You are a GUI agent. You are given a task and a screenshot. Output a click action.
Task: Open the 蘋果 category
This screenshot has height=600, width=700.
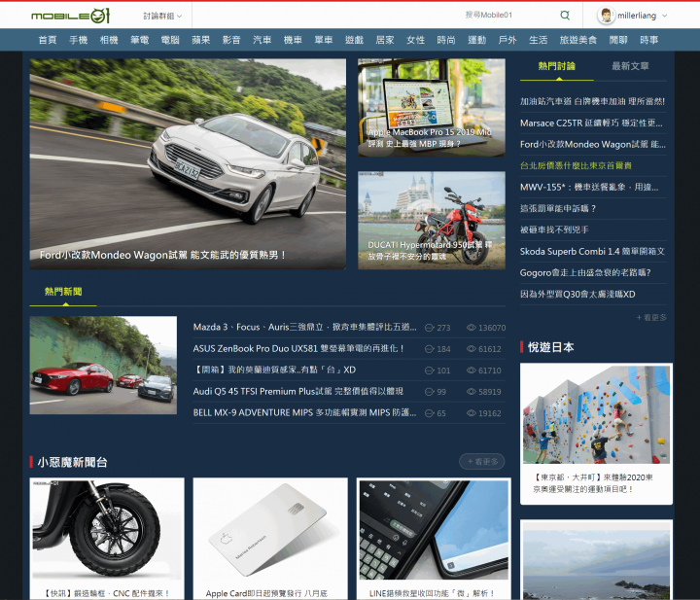point(201,40)
